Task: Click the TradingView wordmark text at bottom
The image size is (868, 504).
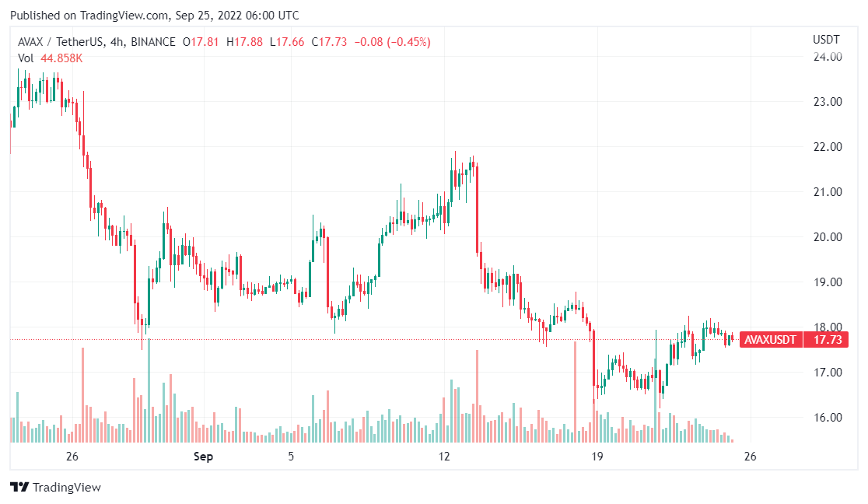Action: pyautogui.click(x=66, y=488)
